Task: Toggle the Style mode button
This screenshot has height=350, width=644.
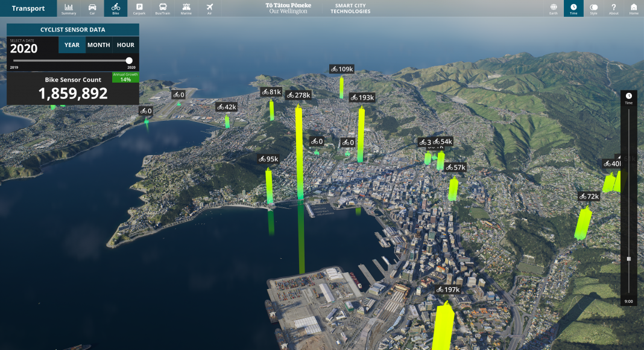Action: [594, 8]
